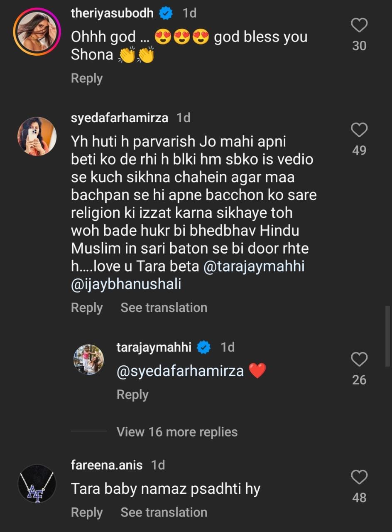The height and width of the screenshot is (532, 392).
Task: Reply to tarajaymahhi's reply
Action: [132, 394]
